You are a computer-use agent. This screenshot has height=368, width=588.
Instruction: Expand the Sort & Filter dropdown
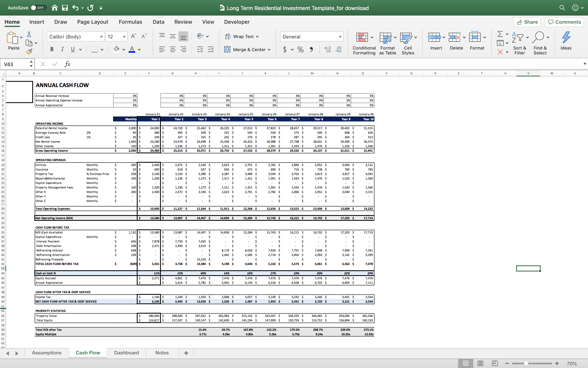click(x=528, y=37)
